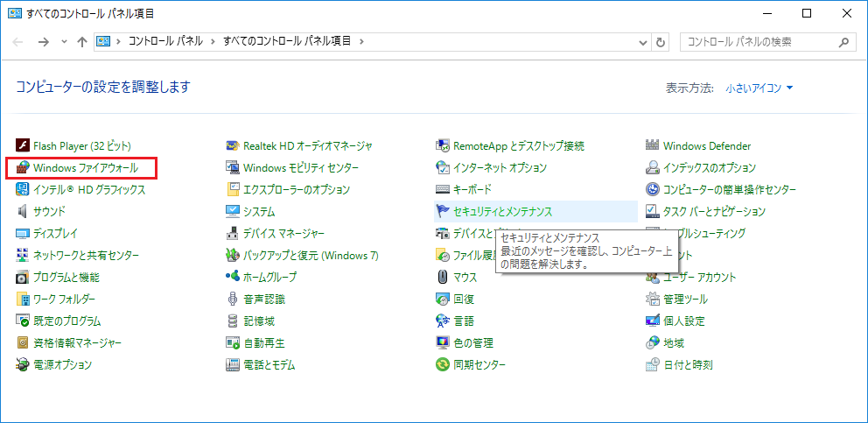Open 小さいアイコン view-by dropdown
Image resolution: width=868 pixels, height=423 pixels.
(x=759, y=88)
